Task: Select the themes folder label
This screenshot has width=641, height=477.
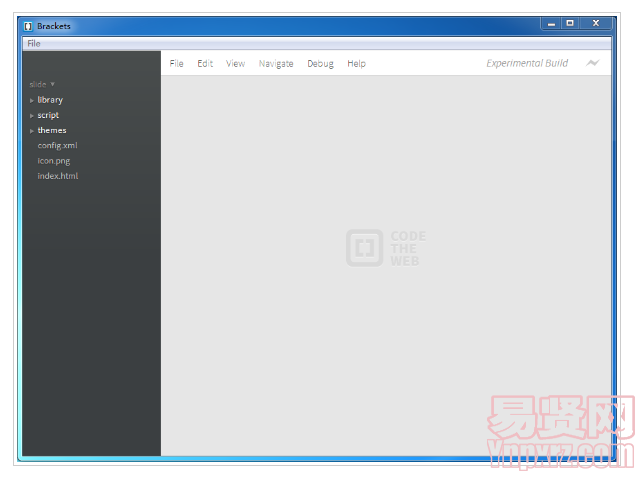Action: pos(52,130)
